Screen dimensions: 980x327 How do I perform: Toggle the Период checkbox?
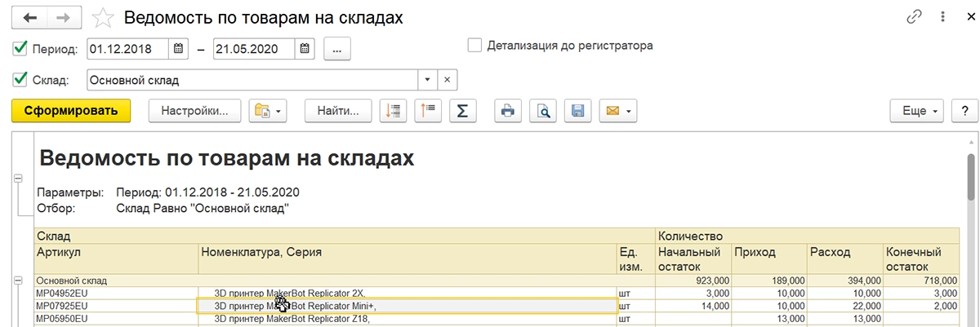[20, 49]
